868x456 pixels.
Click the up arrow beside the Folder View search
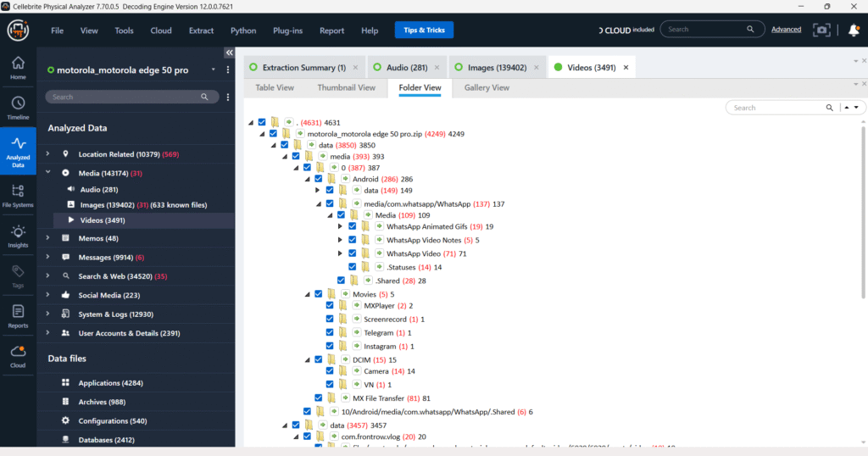tap(847, 108)
